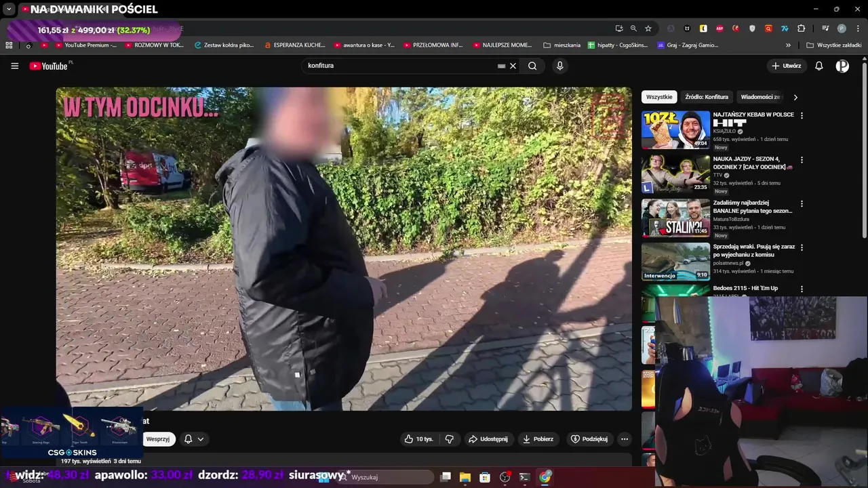Open the YouTube hamburger guide menu
Screen dimensions: 868x488
tap(15, 66)
